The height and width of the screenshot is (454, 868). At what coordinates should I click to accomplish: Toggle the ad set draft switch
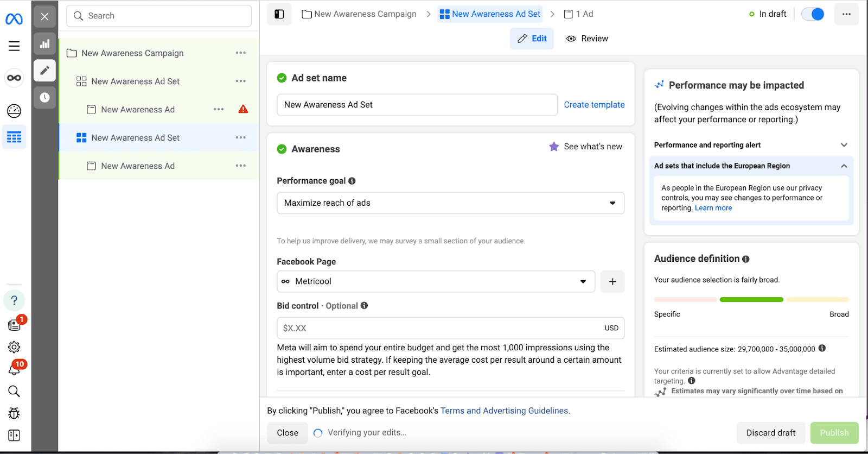click(813, 14)
